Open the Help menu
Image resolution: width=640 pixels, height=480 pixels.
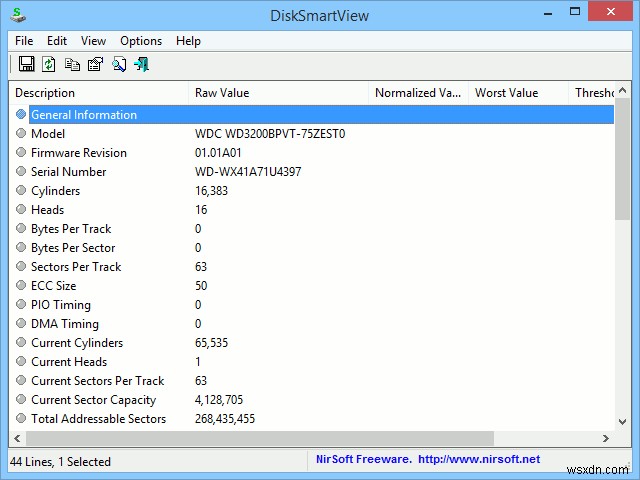pyautogui.click(x=188, y=41)
